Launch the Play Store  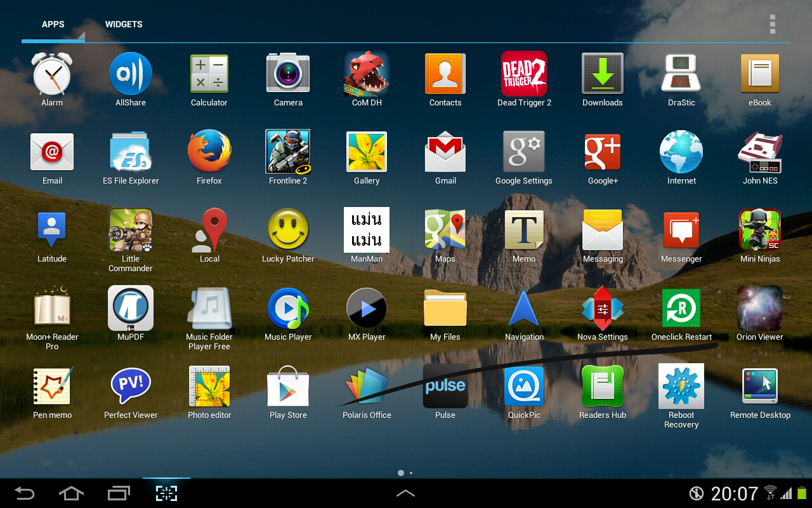click(x=288, y=386)
